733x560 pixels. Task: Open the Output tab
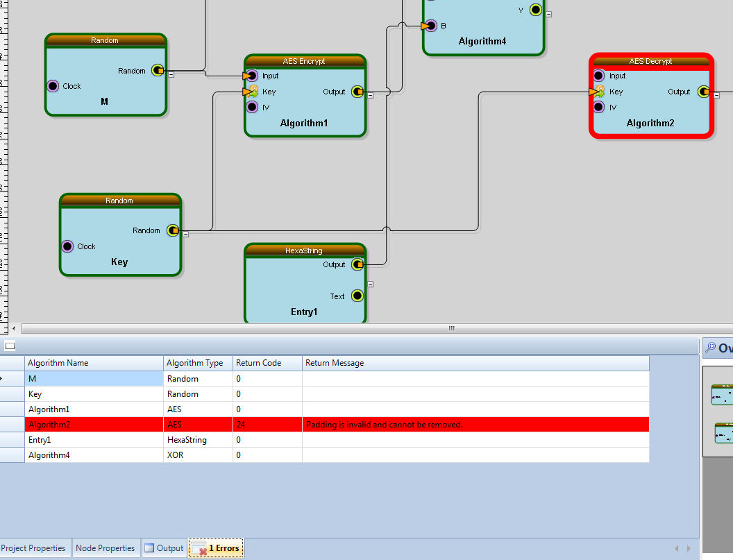tap(164, 548)
